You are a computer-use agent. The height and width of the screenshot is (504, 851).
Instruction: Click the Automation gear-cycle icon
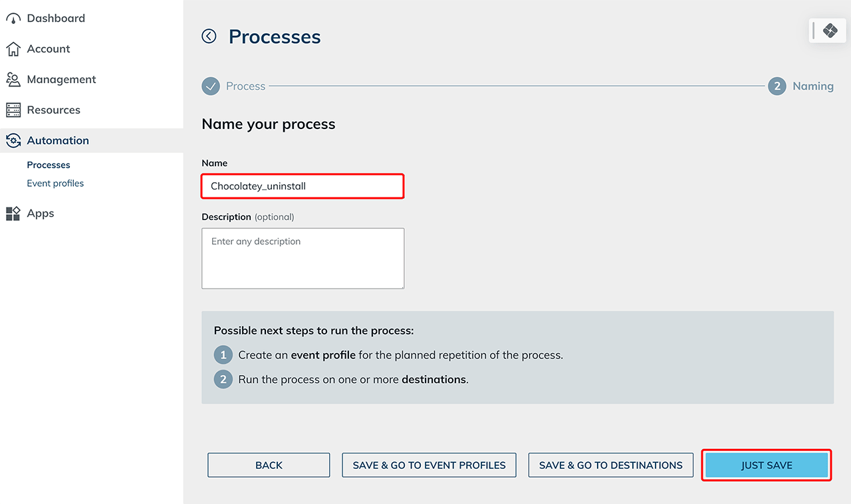click(13, 141)
